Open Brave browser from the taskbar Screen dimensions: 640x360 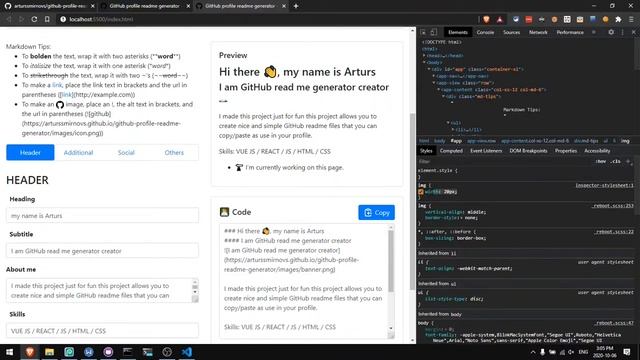[29, 352]
